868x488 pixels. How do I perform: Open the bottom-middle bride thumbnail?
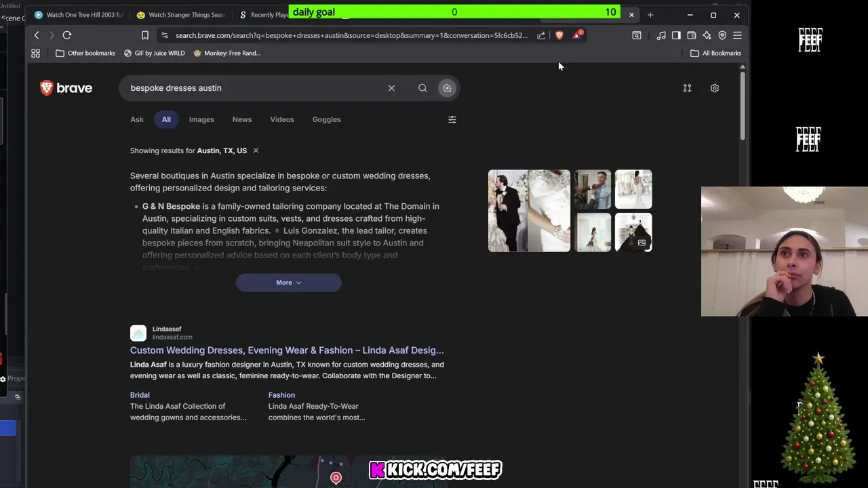tap(593, 232)
